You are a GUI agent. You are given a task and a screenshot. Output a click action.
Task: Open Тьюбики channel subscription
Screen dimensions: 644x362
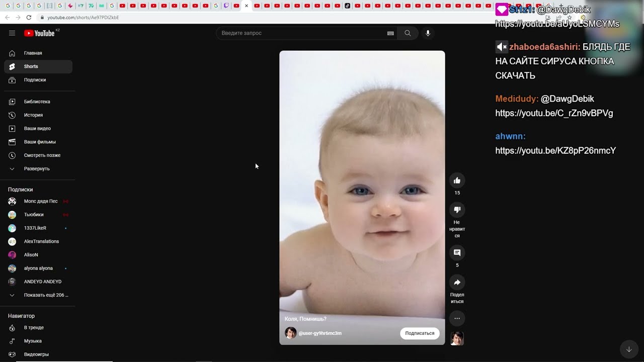38,215
